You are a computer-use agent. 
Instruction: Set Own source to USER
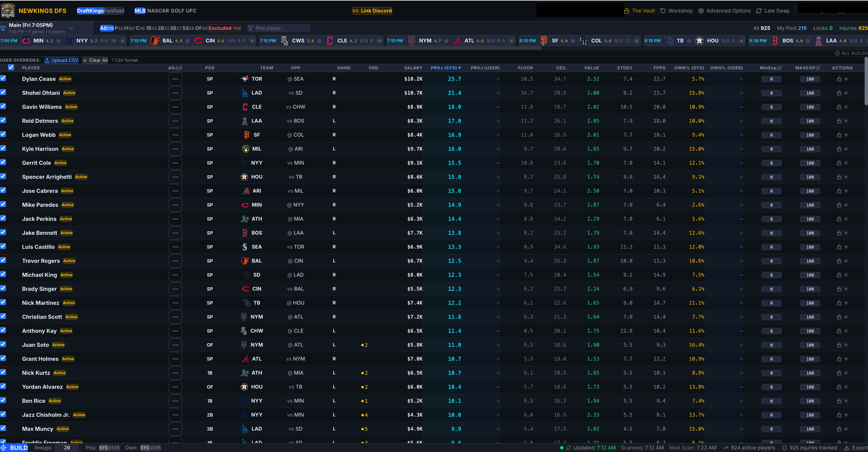pos(155,448)
